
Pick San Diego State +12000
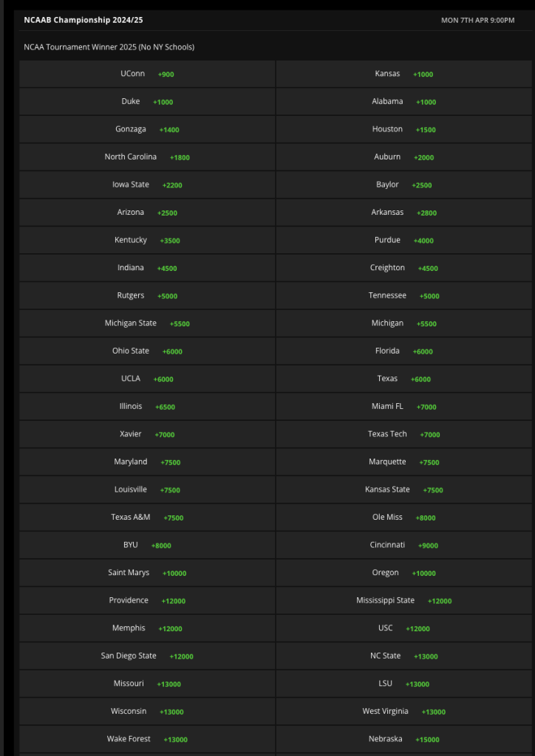click(x=147, y=656)
